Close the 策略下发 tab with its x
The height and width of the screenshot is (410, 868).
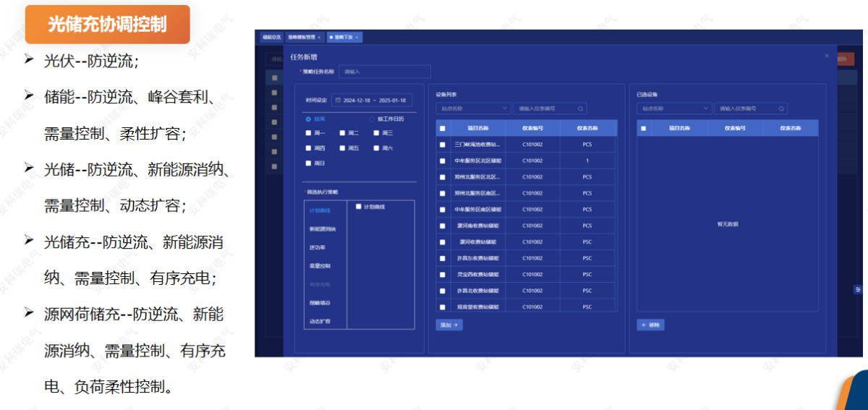[x=357, y=37]
